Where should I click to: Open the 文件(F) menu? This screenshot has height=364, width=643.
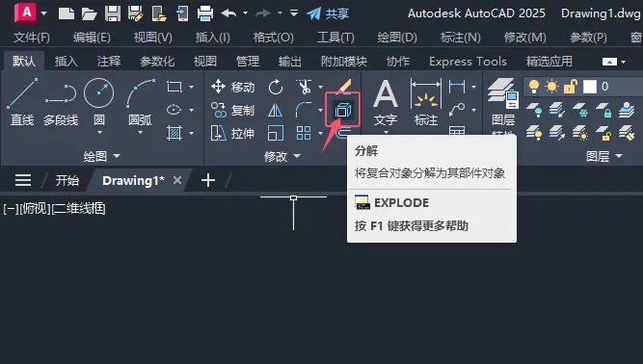pos(32,38)
